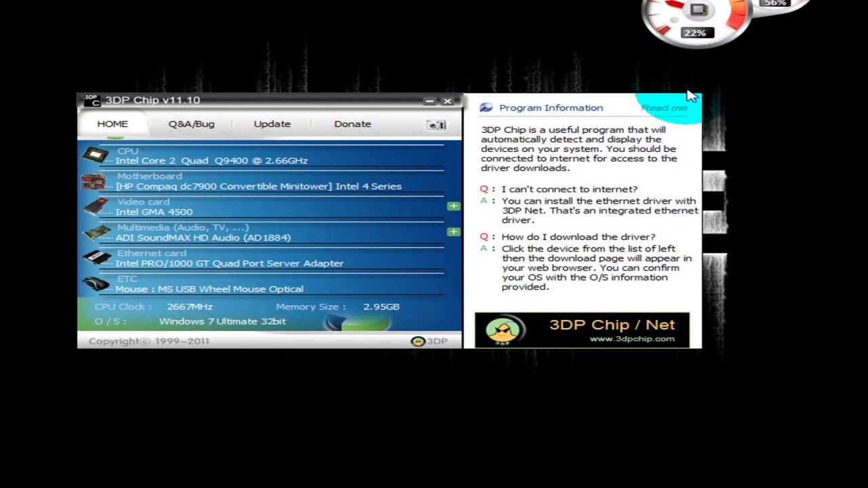Viewport: 868px width, 488px height.
Task: Close the 3DP Chip window
Action: tap(448, 101)
